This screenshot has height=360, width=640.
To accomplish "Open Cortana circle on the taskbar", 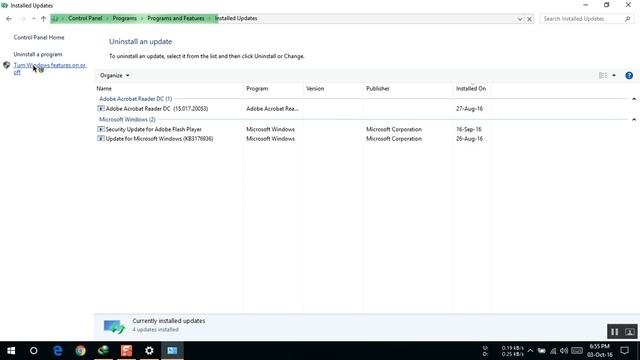I will [x=33, y=351].
